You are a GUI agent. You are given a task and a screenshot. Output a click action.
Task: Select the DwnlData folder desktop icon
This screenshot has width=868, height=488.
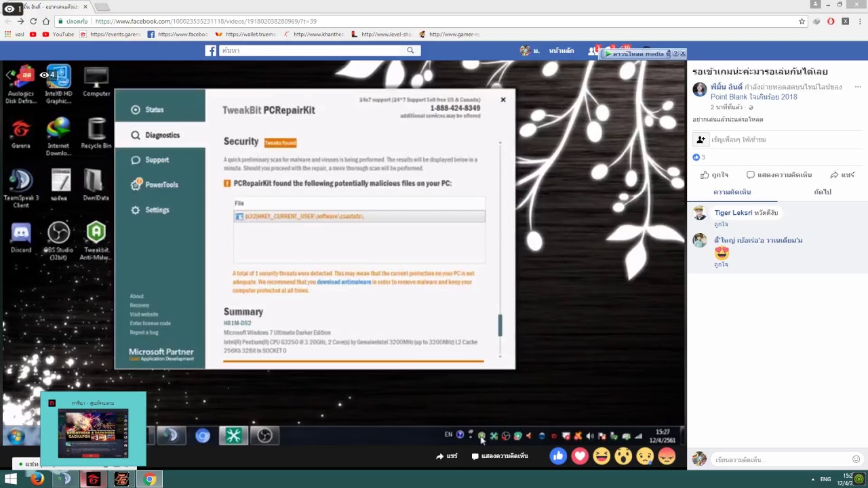pyautogui.click(x=96, y=185)
